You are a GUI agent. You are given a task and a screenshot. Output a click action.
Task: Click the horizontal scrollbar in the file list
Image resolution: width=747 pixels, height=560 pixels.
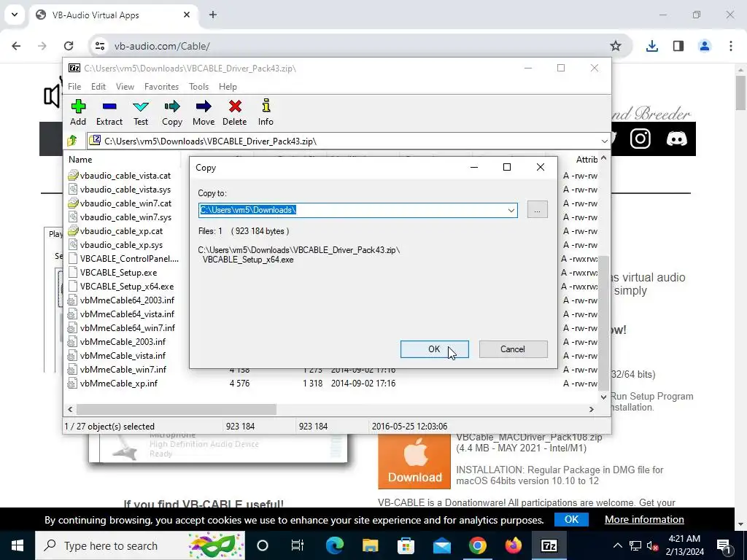pyautogui.click(x=177, y=409)
